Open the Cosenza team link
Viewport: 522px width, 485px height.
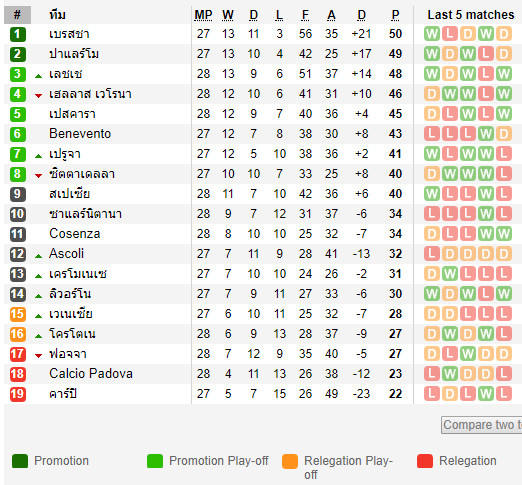click(x=74, y=234)
